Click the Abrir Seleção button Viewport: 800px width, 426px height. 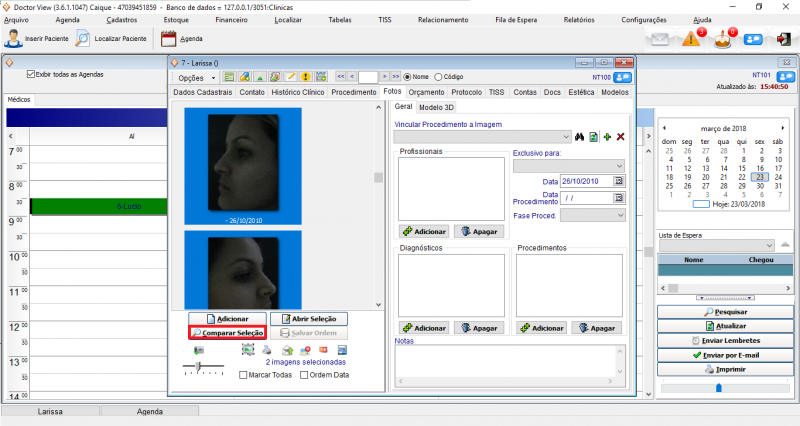coord(308,318)
